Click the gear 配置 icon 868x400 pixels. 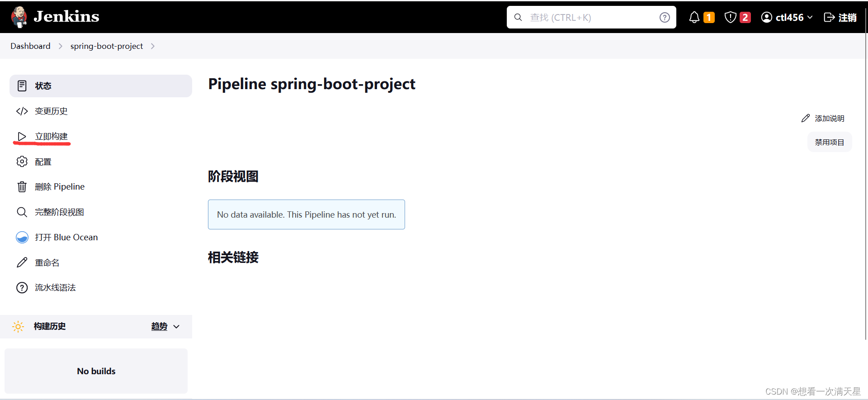[22, 162]
